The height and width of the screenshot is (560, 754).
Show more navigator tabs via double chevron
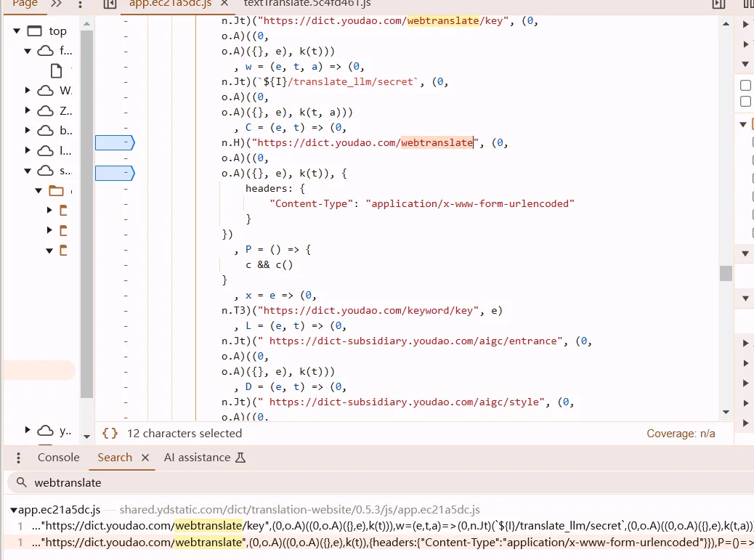pyautogui.click(x=56, y=4)
